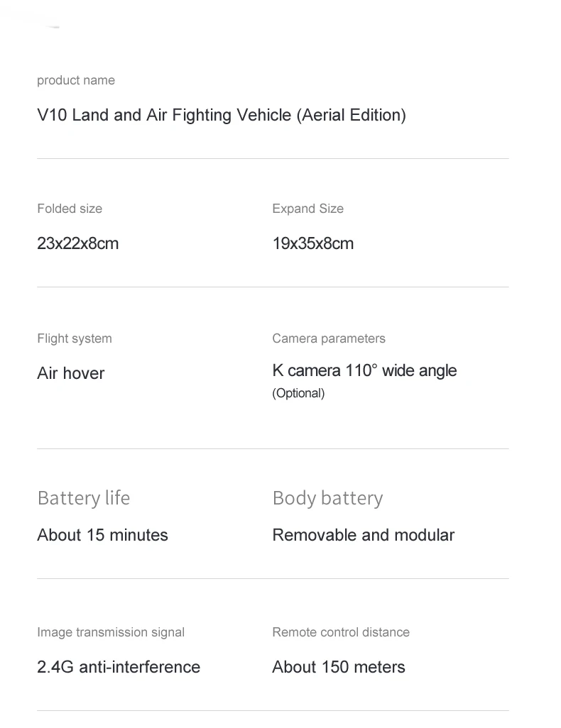The width and height of the screenshot is (561, 728).
Task: Select the V10 Land and Air Fighting Vehicle title
Action: pos(221,115)
